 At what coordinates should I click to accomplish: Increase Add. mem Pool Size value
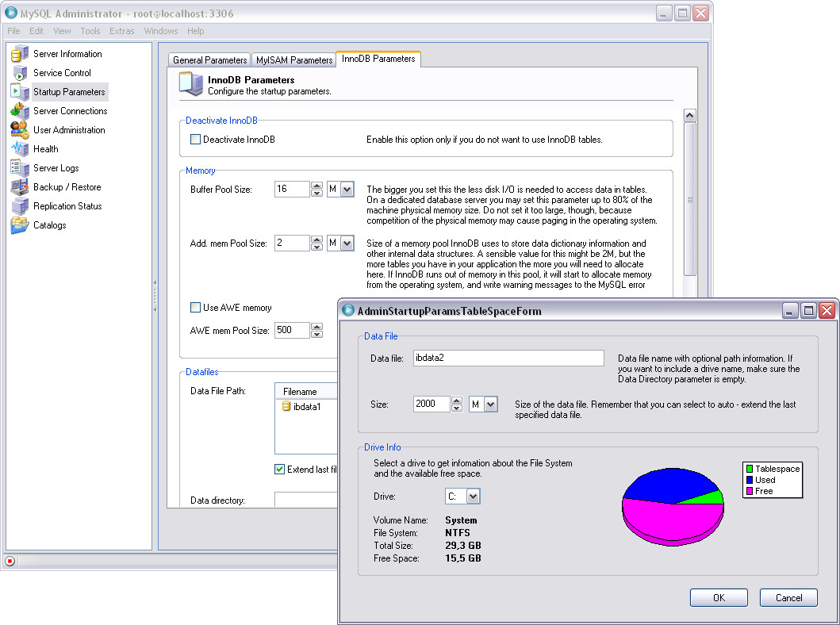[317, 240]
